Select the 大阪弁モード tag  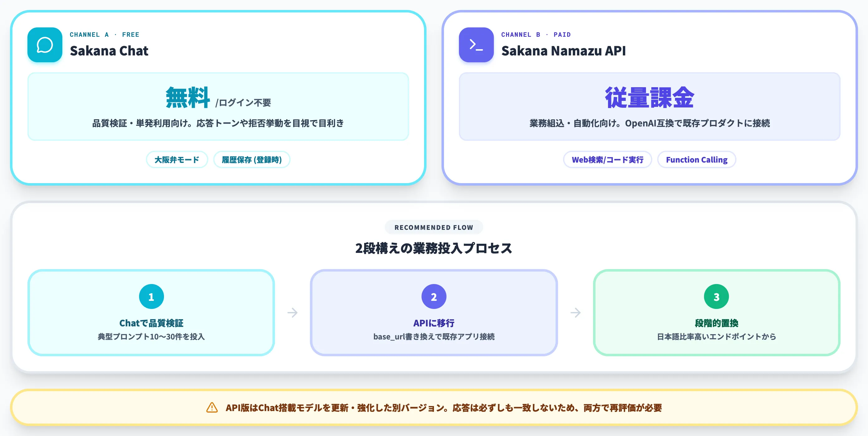[177, 159]
